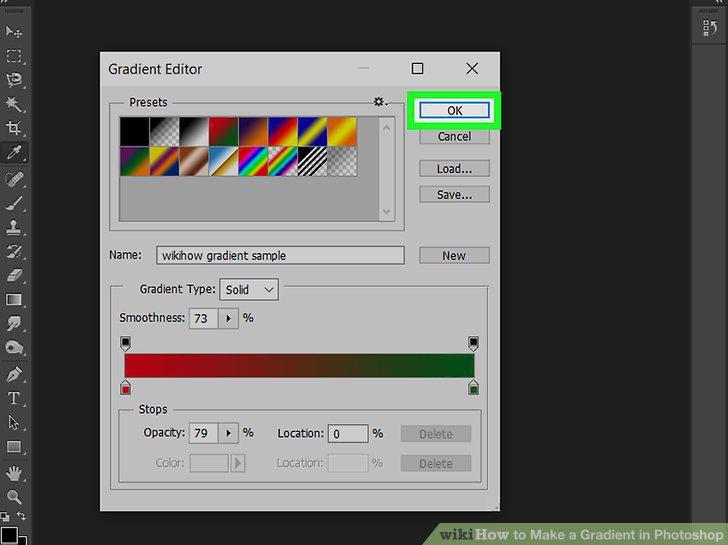
Task: Choose the Chrome preset thumbnail
Action: [x=224, y=162]
